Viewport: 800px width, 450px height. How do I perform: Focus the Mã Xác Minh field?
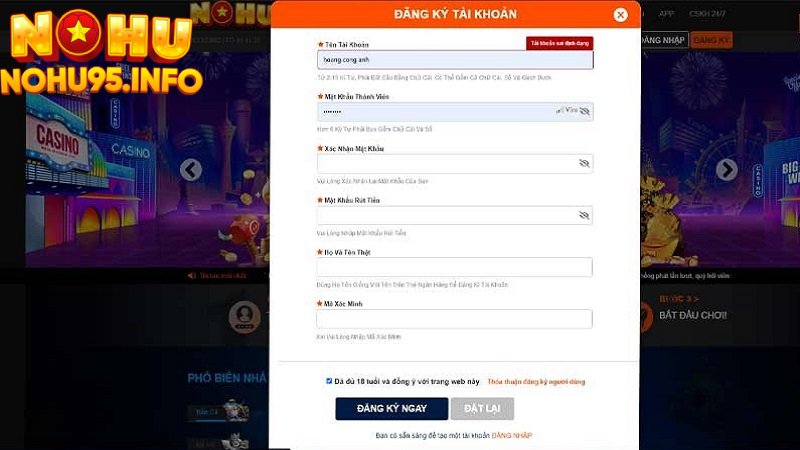[454, 319]
